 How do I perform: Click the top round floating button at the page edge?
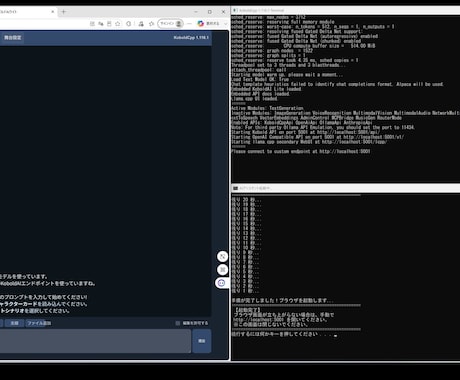[x=222, y=256]
